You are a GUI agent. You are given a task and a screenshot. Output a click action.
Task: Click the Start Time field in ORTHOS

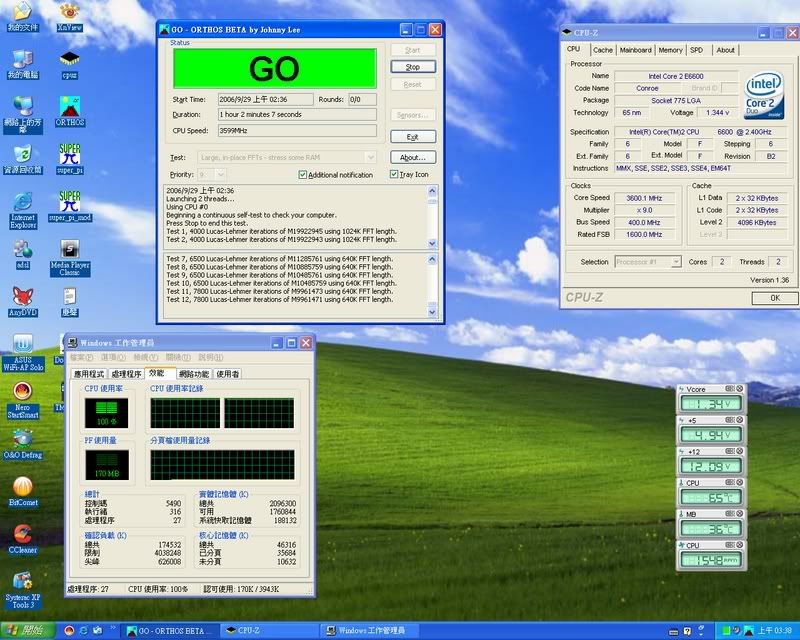(x=265, y=99)
